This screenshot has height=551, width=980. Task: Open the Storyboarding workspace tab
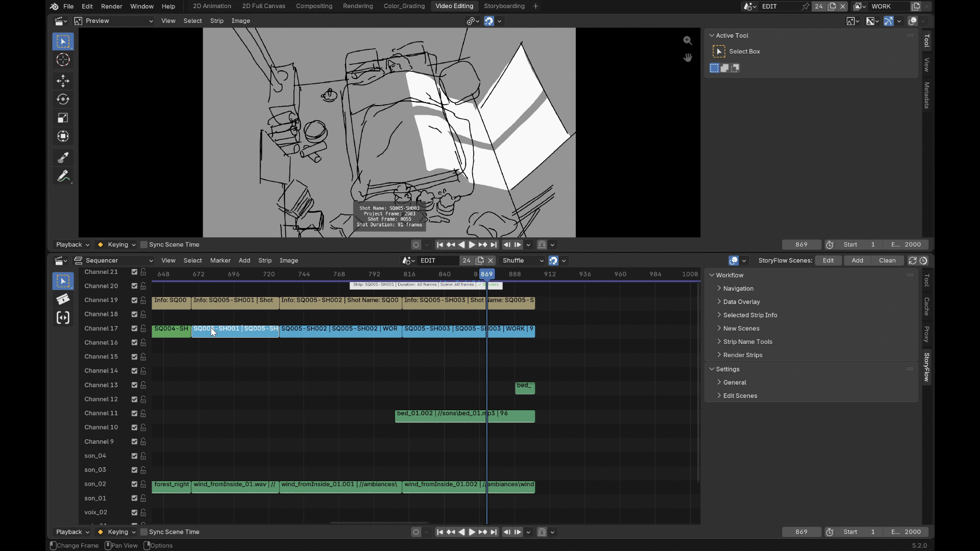click(x=504, y=6)
